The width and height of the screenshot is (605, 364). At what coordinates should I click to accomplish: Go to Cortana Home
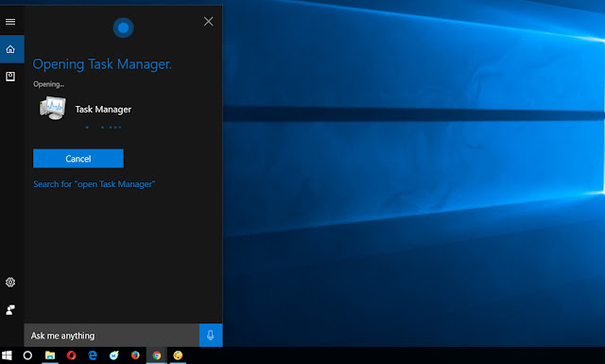(x=11, y=49)
